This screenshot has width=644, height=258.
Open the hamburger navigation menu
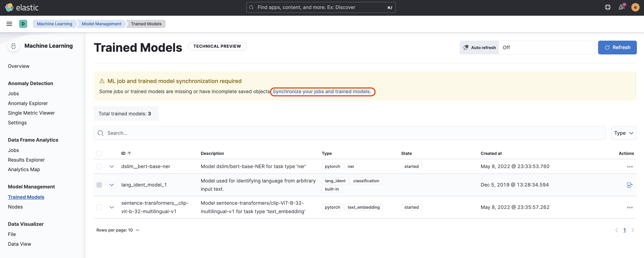9,24
